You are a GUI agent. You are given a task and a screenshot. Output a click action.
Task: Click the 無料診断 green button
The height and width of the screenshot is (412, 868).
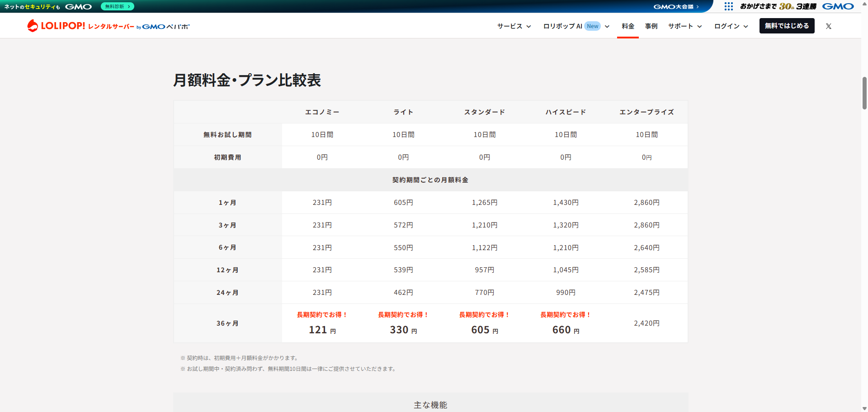(118, 6)
